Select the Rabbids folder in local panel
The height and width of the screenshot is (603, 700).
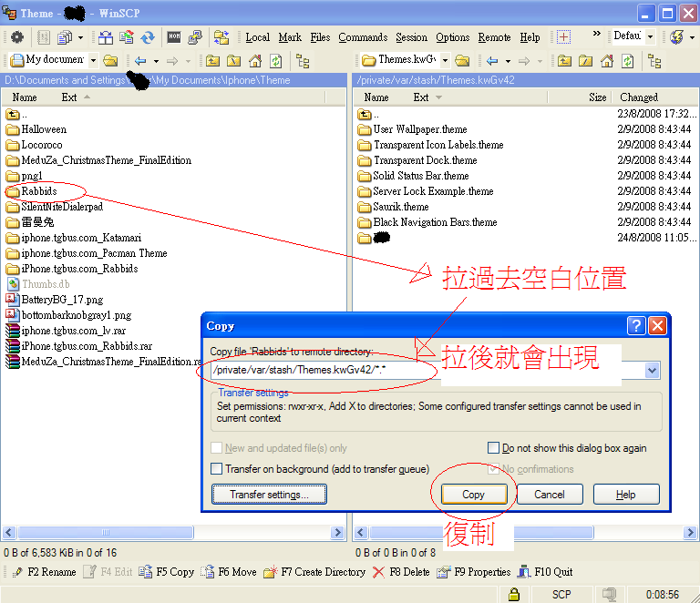click(x=39, y=191)
